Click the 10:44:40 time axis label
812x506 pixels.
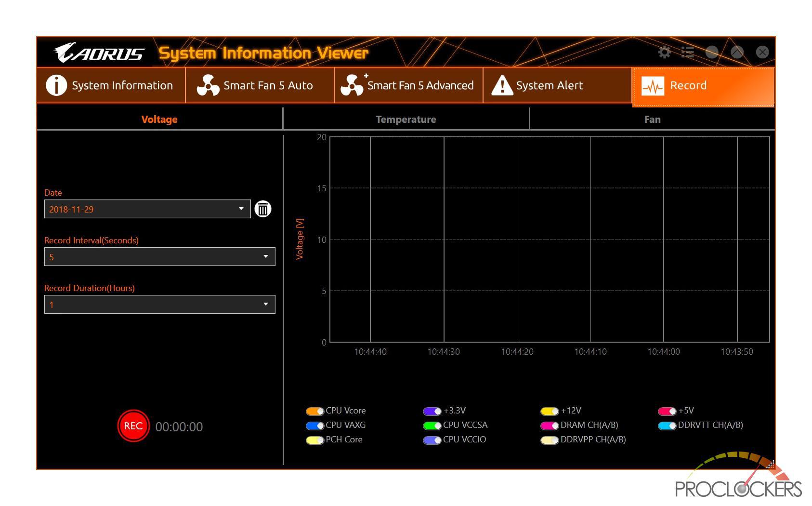[x=370, y=352]
